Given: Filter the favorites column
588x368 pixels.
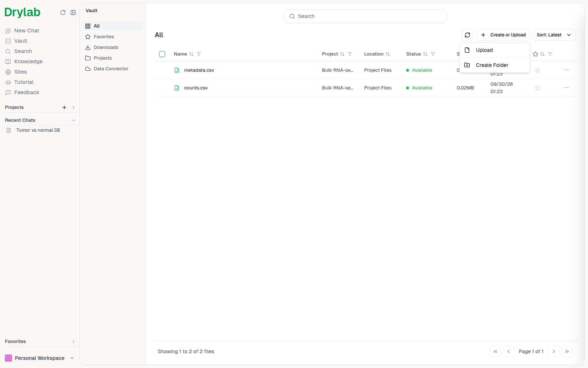Looking at the screenshot, I should (x=550, y=54).
